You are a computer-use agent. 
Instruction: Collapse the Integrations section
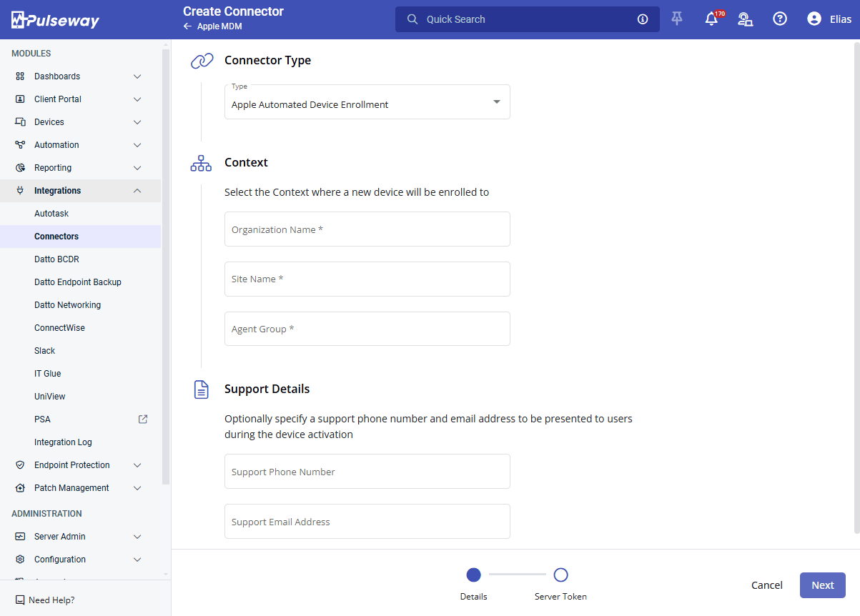(137, 191)
